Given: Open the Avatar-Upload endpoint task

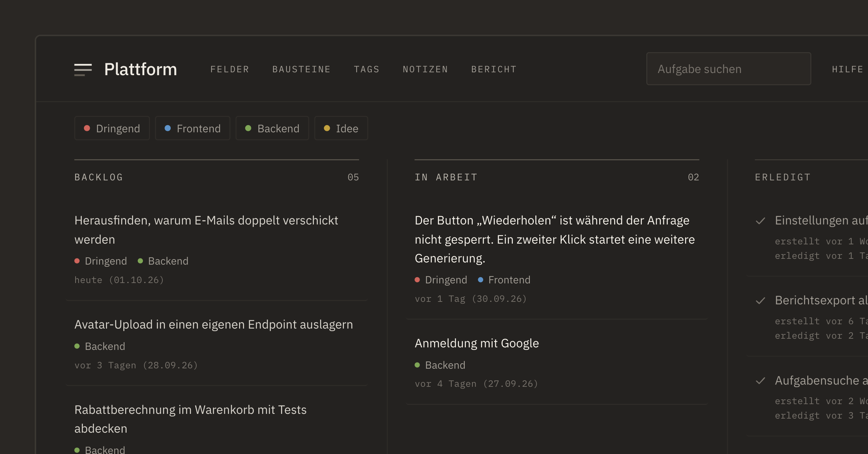Looking at the screenshot, I should [213, 325].
